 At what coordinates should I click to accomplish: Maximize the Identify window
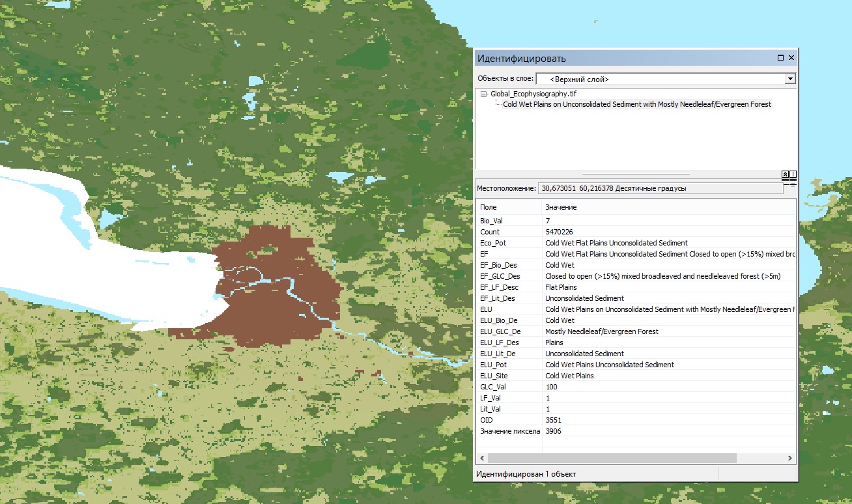point(780,58)
